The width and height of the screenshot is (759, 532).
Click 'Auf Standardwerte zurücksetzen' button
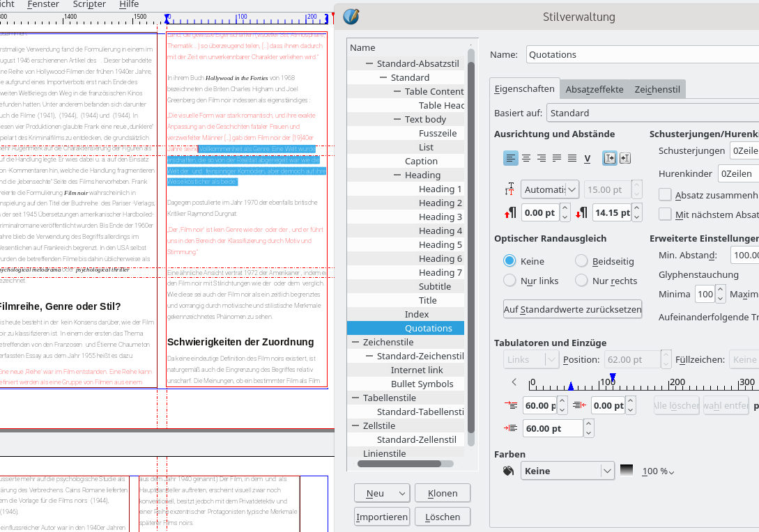click(572, 309)
